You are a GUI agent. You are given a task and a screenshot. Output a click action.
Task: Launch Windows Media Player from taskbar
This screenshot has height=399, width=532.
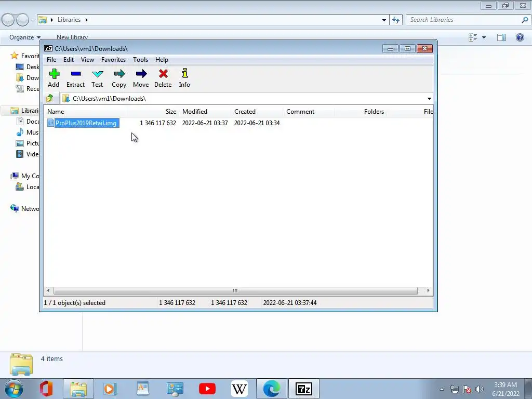(x=110, y=389)
